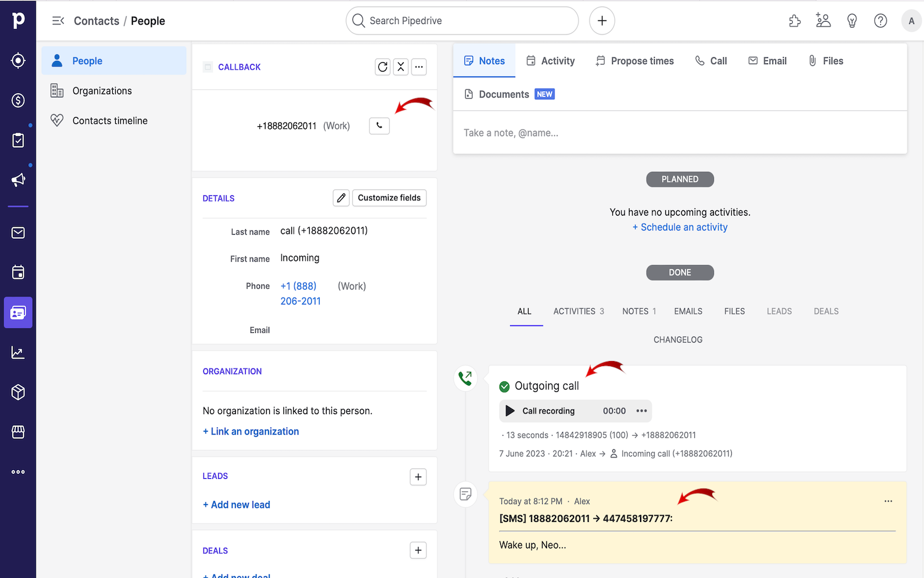Collapse the left navigation sidebar

point(57,20)
